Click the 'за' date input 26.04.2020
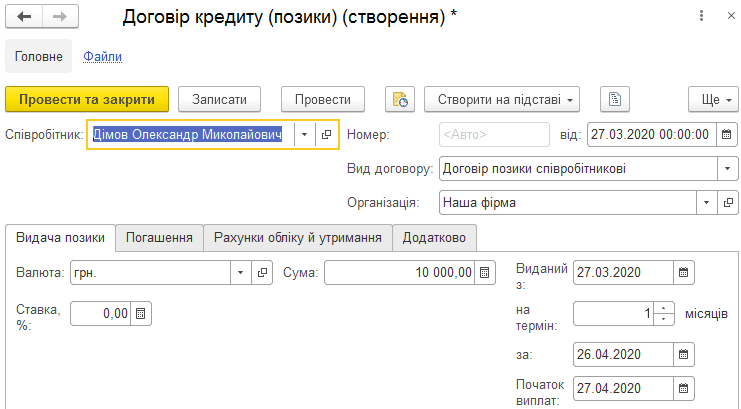Image resolution: width=741 pixels, height=409 pixels. 623,355
